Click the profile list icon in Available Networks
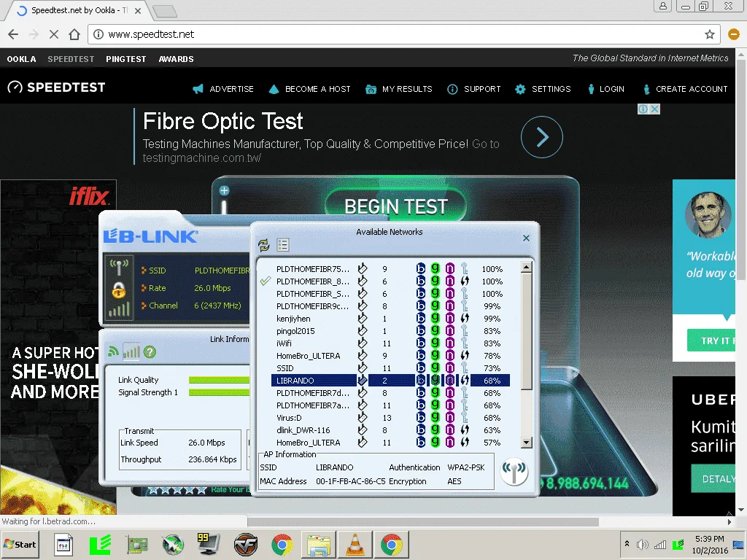 pyautogui.click(x=283, y=245)
